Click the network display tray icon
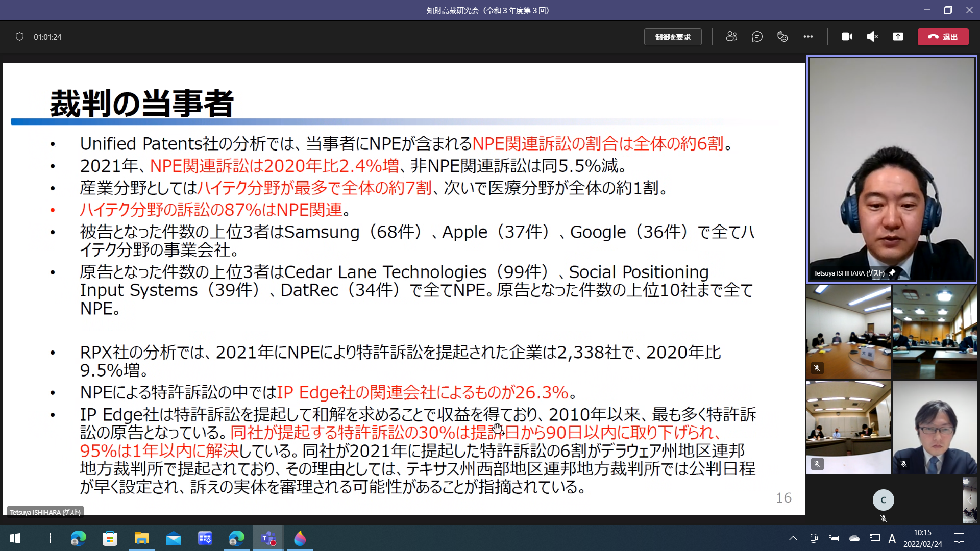Screen dimensions: 980x551 (875, 538)
